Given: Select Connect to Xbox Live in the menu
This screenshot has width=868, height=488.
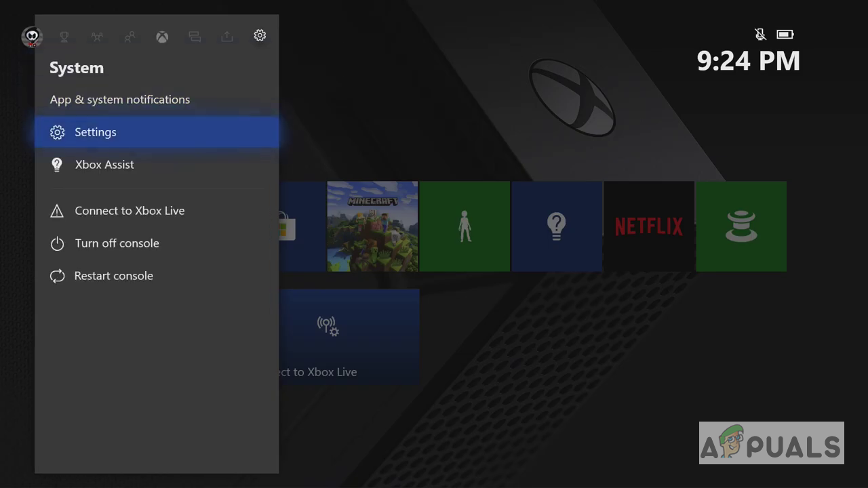Looking at the screenshot, I should (x=157, y=211).
